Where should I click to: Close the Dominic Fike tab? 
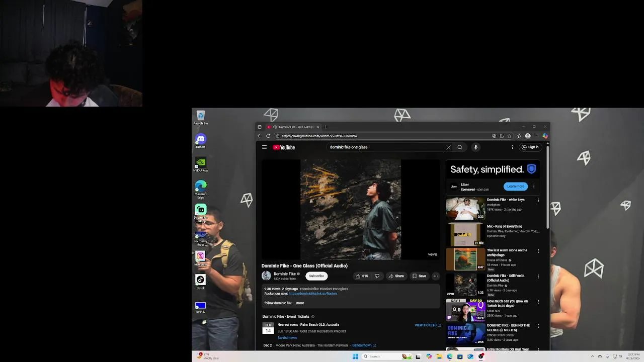pyautogui.click(x=318, y=127)
